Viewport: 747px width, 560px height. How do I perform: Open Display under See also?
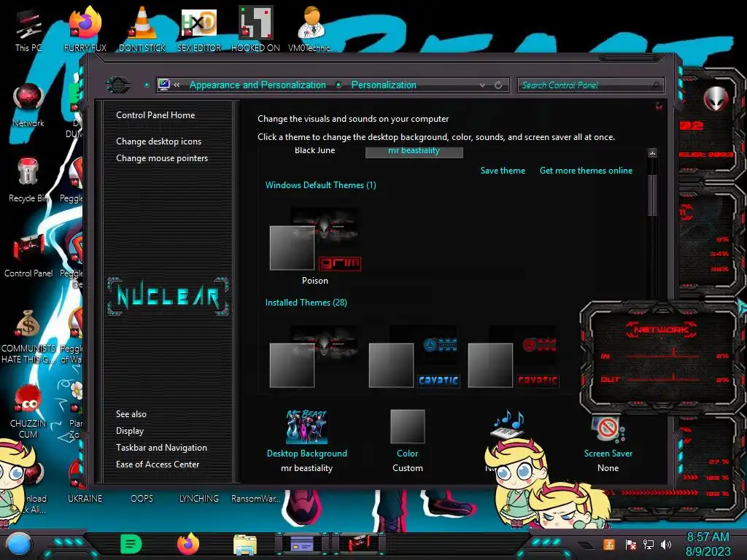click(x=130, y=430)
